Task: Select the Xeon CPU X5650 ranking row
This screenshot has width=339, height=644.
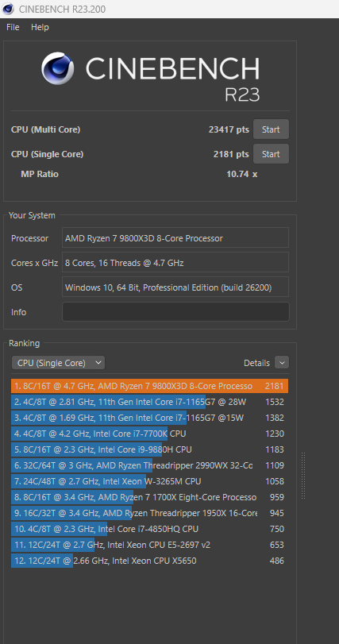Action: 149,561
